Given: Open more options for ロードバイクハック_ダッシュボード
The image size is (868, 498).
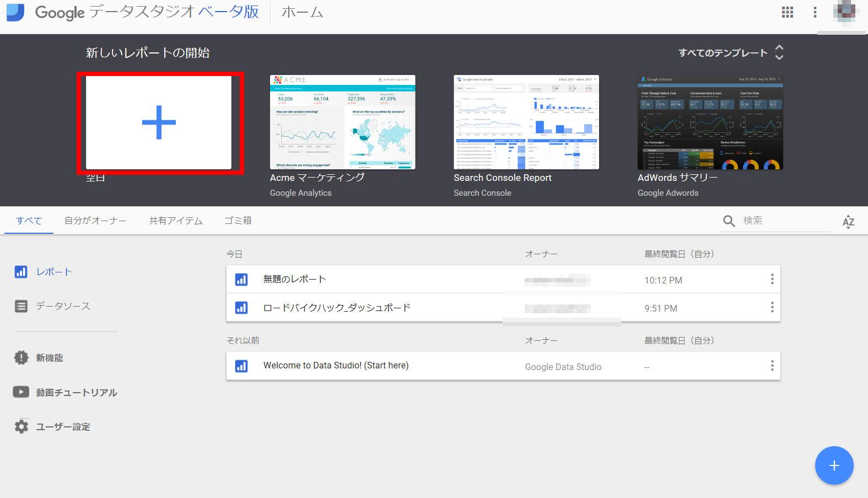Looking at the screenshot, I should pyautogui.click(x=772, y=307).
